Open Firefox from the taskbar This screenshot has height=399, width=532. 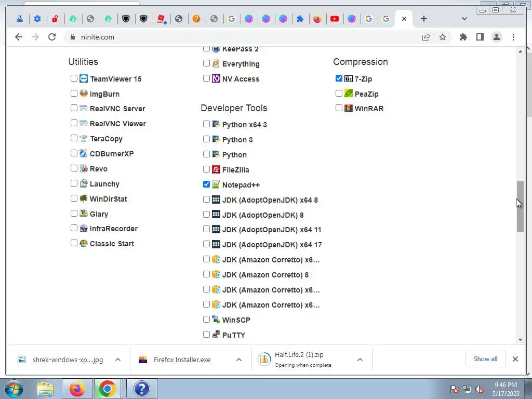click(x=77, y=389)
